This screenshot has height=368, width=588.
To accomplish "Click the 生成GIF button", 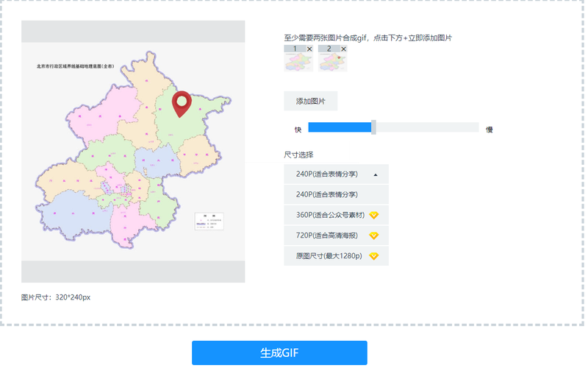I will click(x=279, y=353).
